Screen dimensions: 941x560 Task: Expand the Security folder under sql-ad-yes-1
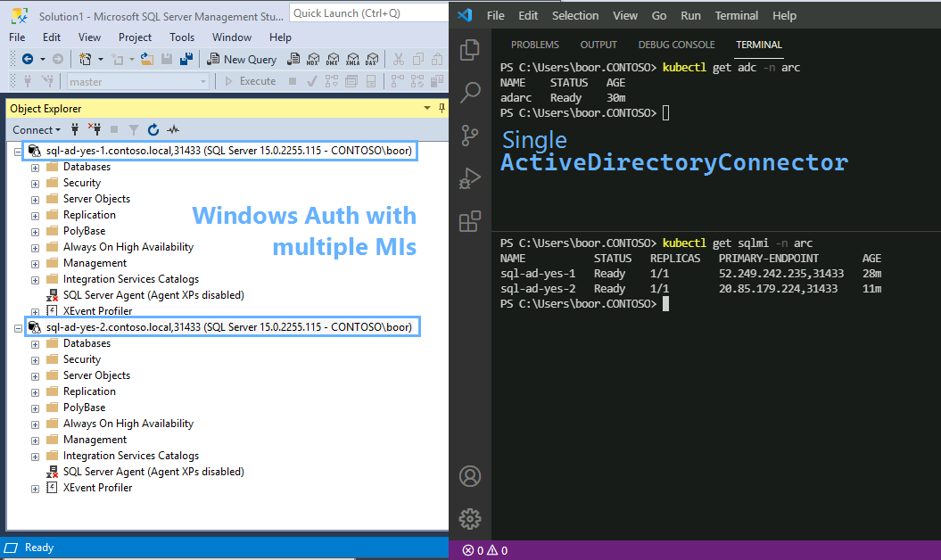35,184
